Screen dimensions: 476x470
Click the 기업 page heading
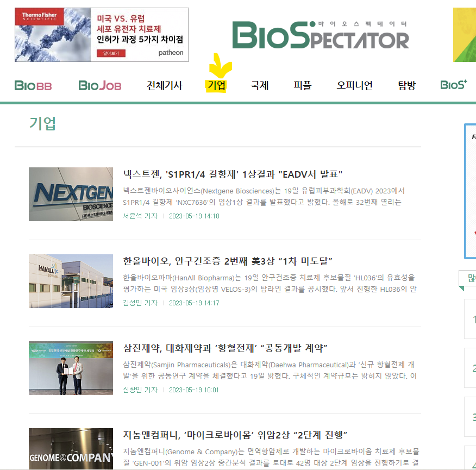[x=42, y=123]
